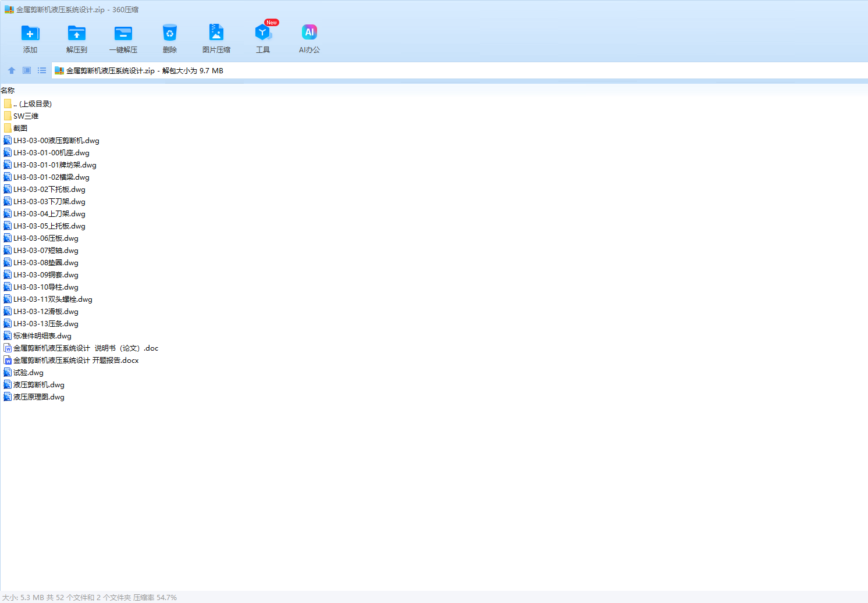The image size is (868, 603).
Task: Click dwg icon of 液压原理图.dwg
Action: coord(8,397)
